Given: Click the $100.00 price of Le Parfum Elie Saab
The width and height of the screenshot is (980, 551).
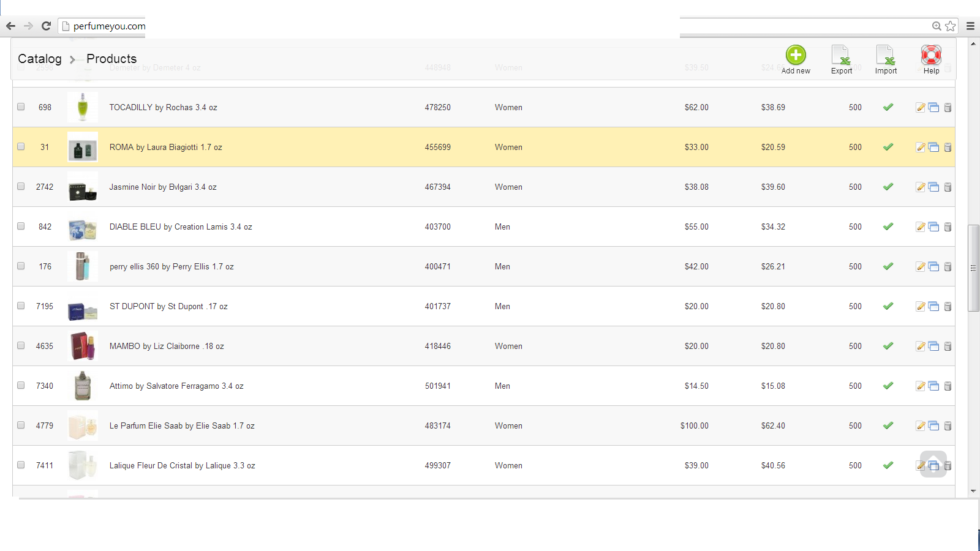Looking at the screenshot, I should click(695, 425).
